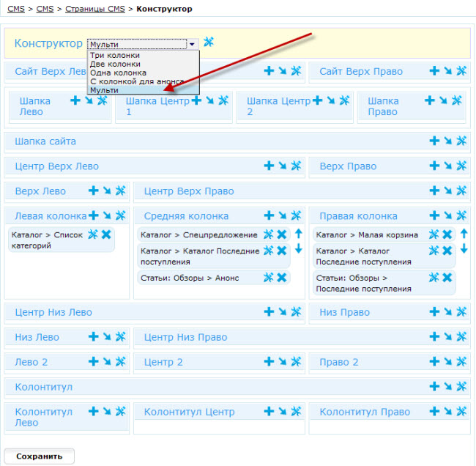Add a block to Шапка Центр 2
476x466 pixels.
tap(317, 100)
